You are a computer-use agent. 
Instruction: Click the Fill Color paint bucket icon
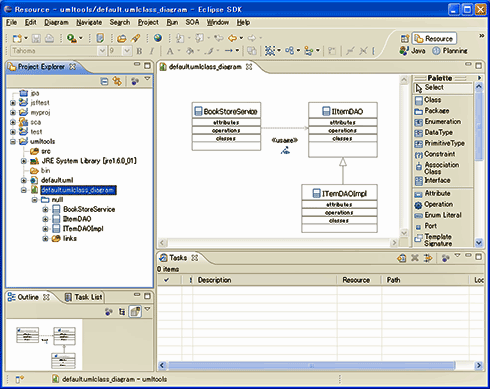(x=190, y=51)
